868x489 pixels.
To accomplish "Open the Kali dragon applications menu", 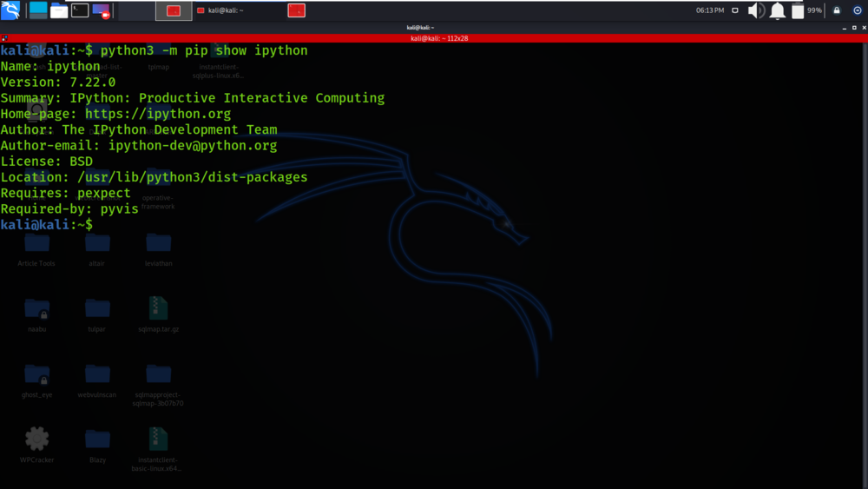I will [10, 10].
